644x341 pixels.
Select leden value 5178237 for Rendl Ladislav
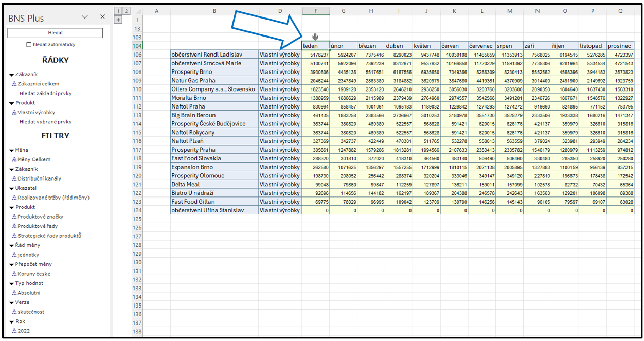point(315,55)
